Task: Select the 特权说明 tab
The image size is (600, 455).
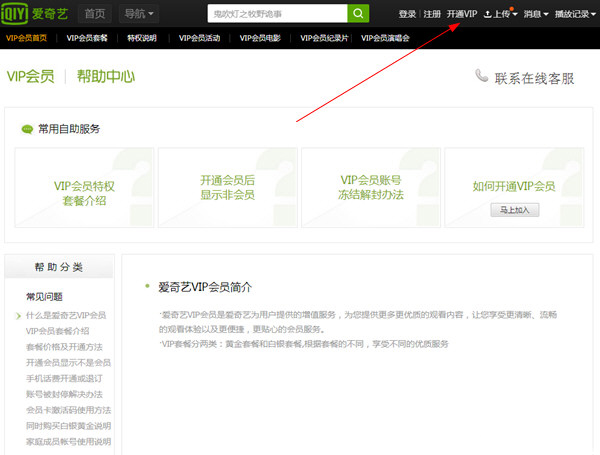Action: click(x=142, y=38)
